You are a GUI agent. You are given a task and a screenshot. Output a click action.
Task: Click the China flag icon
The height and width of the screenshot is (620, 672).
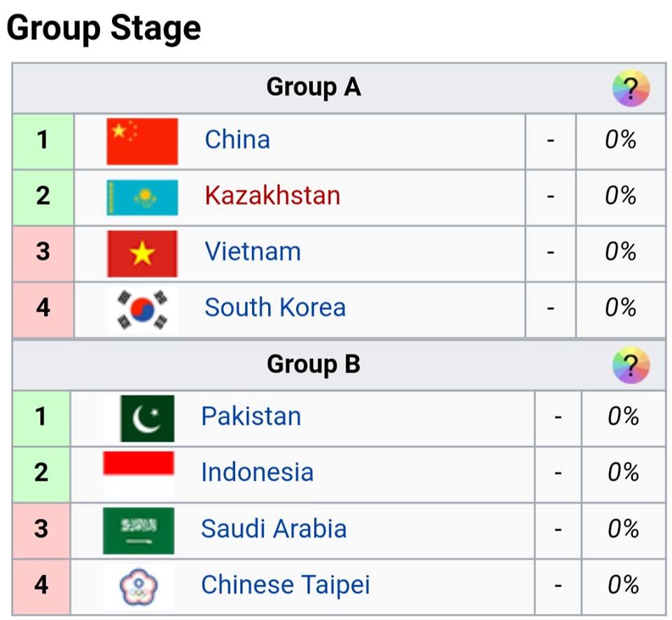coord(142,141)
